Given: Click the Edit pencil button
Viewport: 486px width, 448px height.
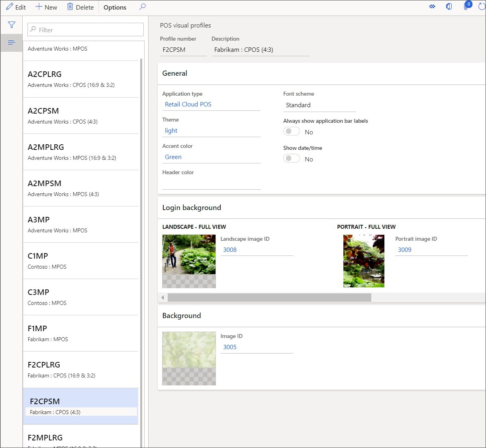Looking at the screenshot, I should [x=16, y=7].
